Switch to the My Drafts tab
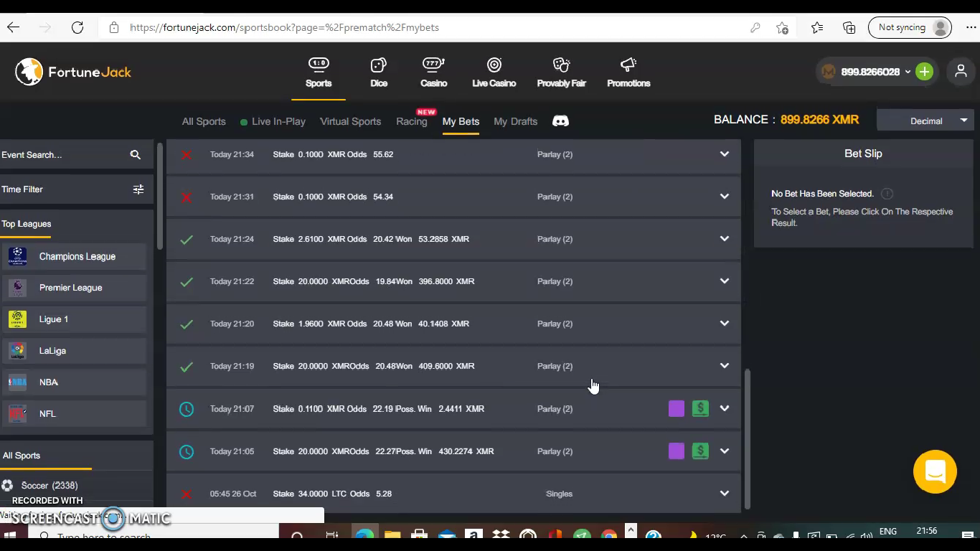This screenshot has width=980, height=551. pos(515,121)
